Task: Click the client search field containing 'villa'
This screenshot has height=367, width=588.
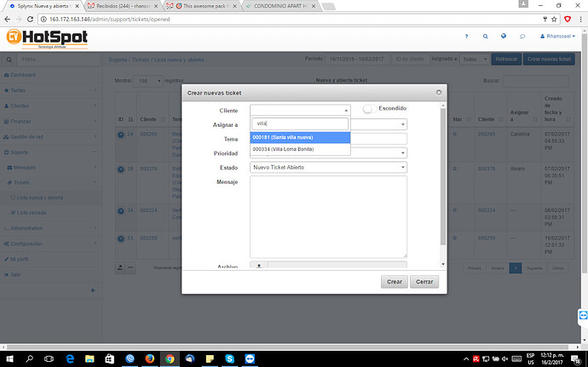Action: coord(300,123)
